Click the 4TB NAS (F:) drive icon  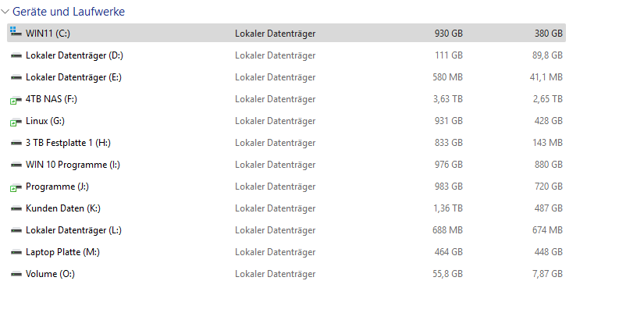pyautogui.click(x=16, y=100)
